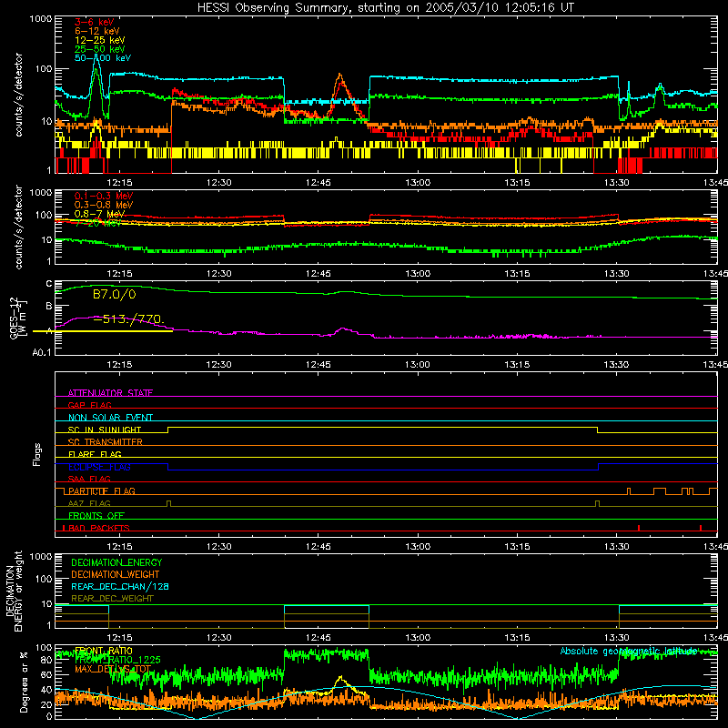
Task: Select the SC_IN_SUNLIGHT flag label
Action: point(105,430)
